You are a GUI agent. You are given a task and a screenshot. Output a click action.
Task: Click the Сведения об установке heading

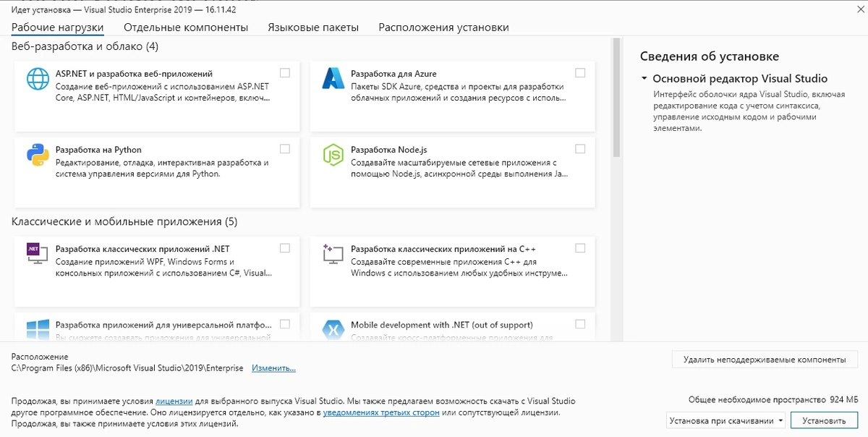(710, 56)
